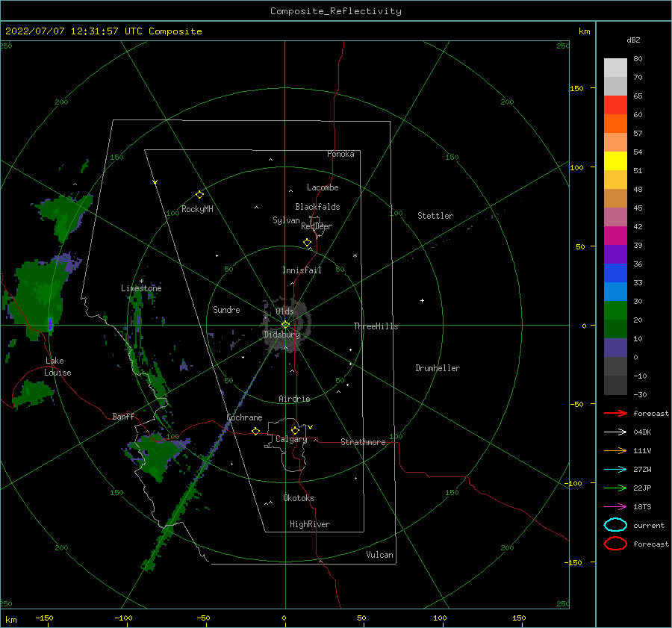The image size is (672, 628).
Task: Select the Sundre map label
Action: coord(226,309)
